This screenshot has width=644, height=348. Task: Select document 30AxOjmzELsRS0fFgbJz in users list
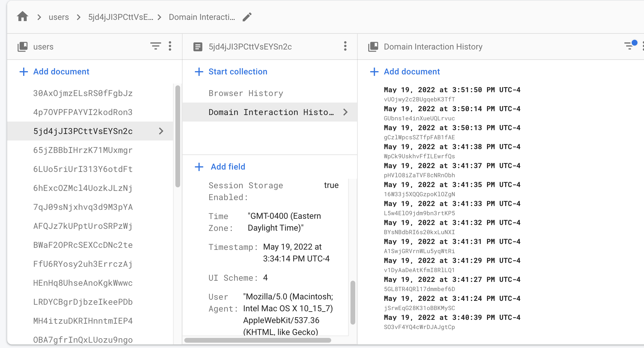[x=83, y=93]
